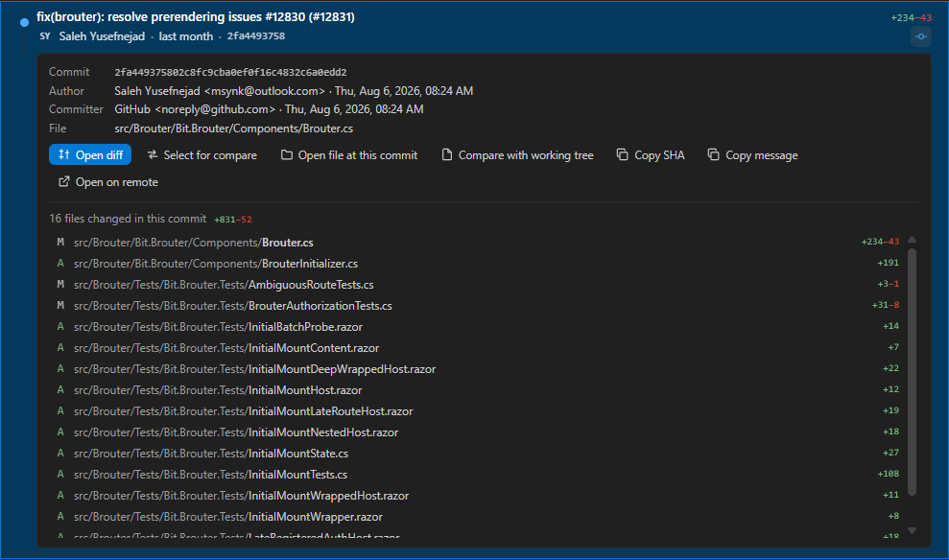Image resolution: width=949 pixels, height=560 pixels.
Task: Click the +31-8 stat for BrouterAuthorizationTests.cs
Action: tap(886, 305)
